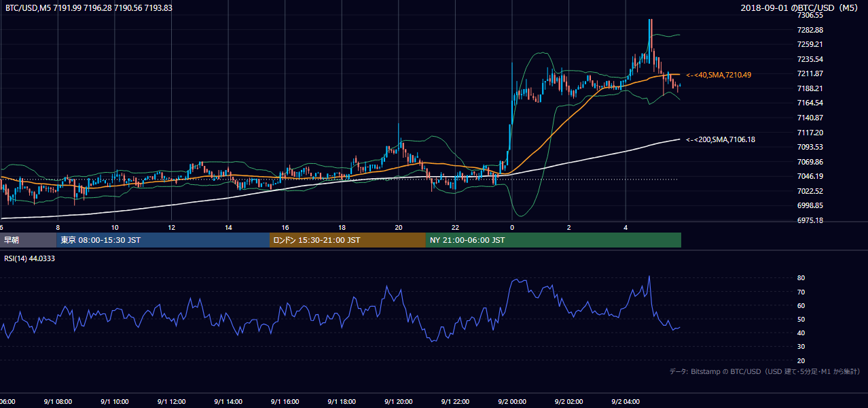Click the NY 21:00-06:00 JST session bar
This screenshot has height=408, width=868.
[x=554, y=240]
